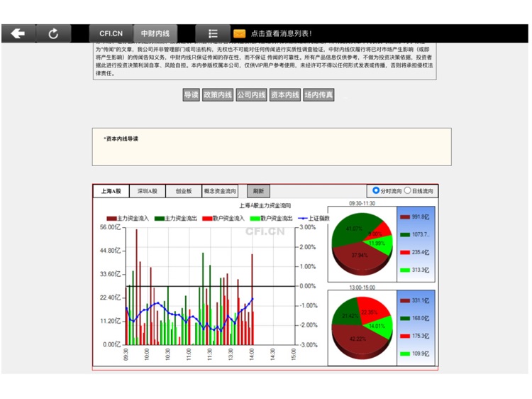The image size is (532, 399).
Task: Open the 公司内线 section
Action: [251, 94]
